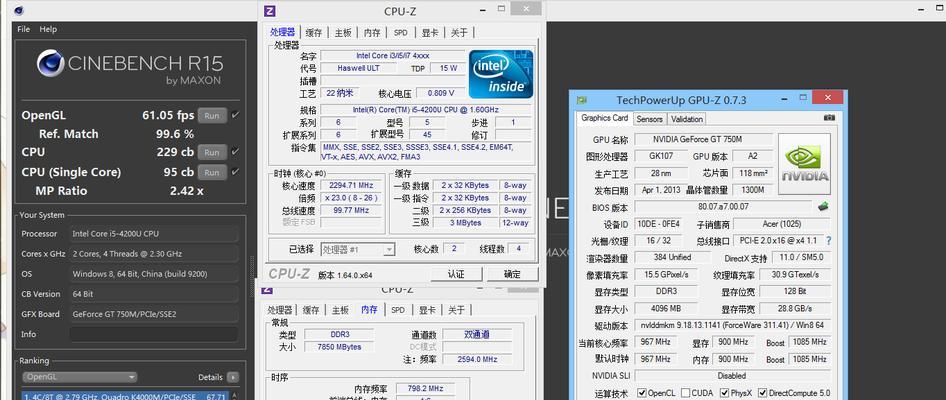Click the Cinebench R15 sphere logo
The height and width of the screenshot is (400, 946).
pos(51,63)
